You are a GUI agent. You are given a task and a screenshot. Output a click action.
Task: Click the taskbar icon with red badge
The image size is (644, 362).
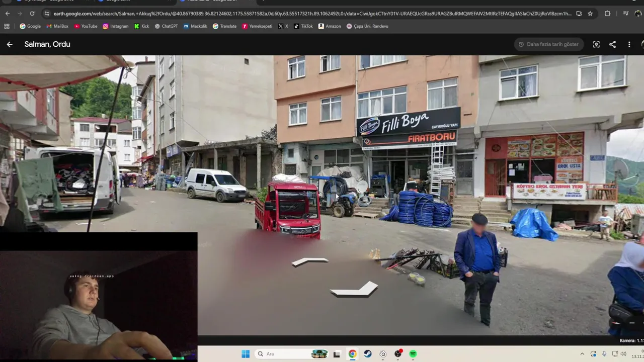tap(398, 354)
